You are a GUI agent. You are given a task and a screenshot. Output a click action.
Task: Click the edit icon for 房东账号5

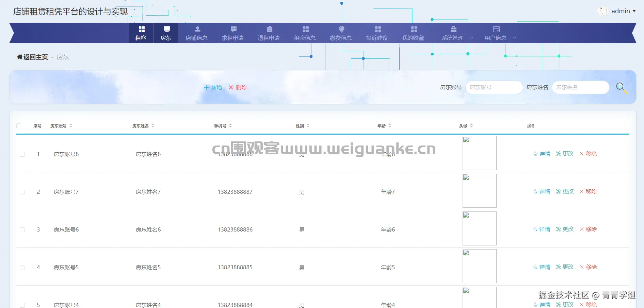point(558,267)
